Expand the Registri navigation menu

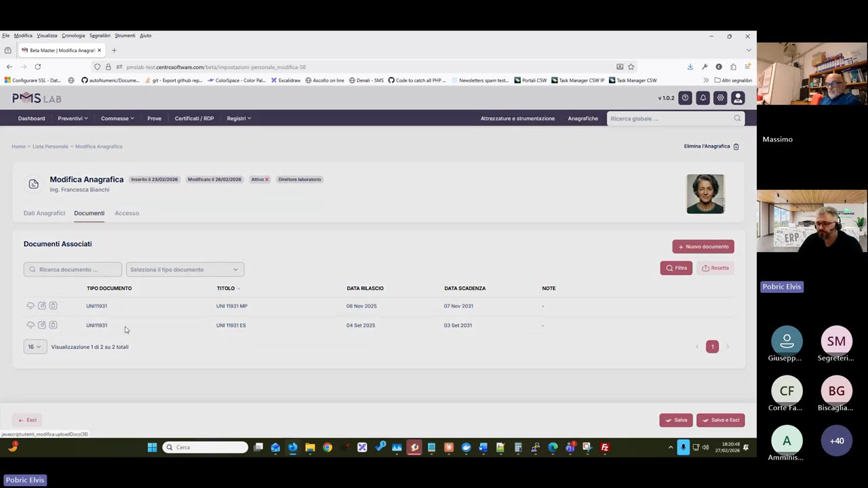pyautogui.click(x=239, y=119)
